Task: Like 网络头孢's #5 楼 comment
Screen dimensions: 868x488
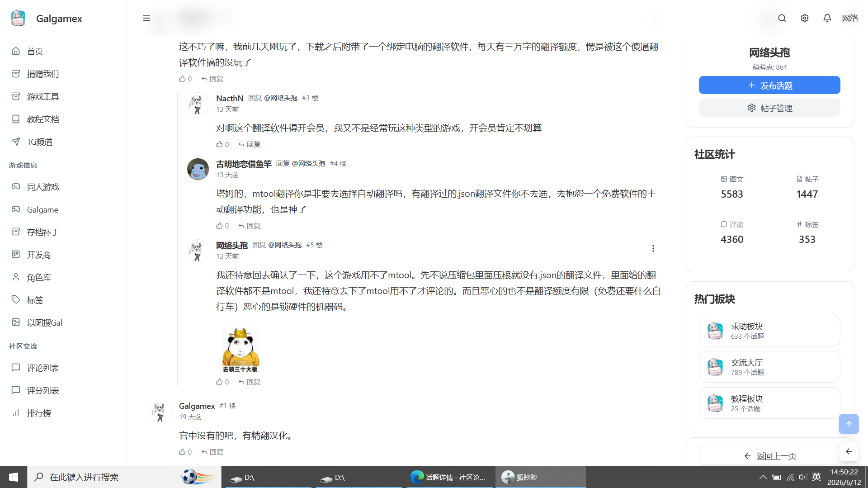Action: [222, 382]
